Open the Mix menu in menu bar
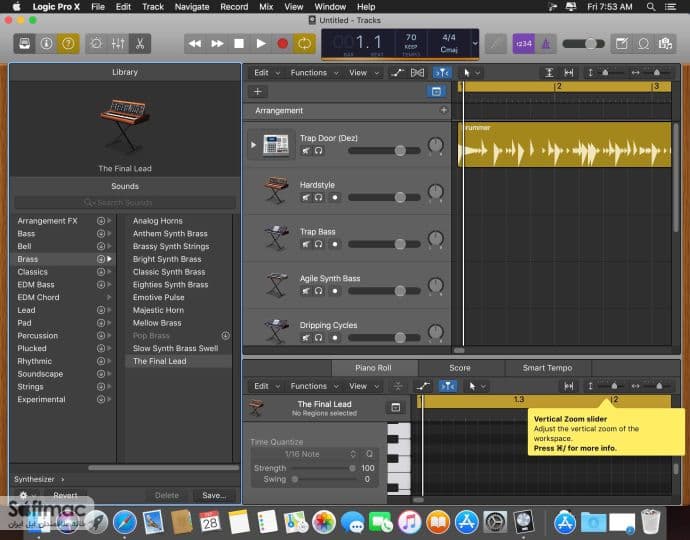This screenshot has height=540, width=690. [x=266, y=7]
